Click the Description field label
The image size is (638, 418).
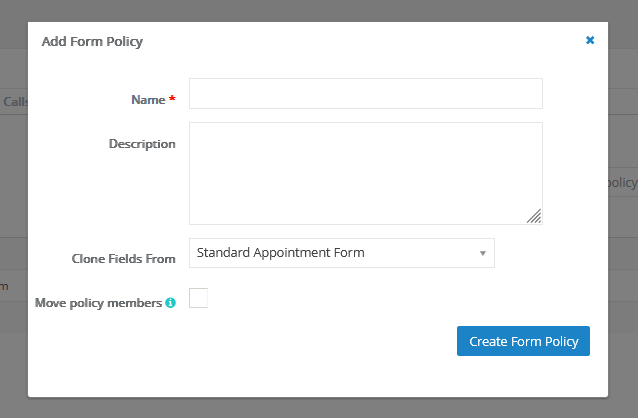pyautogui.click(x=142, y=144)
